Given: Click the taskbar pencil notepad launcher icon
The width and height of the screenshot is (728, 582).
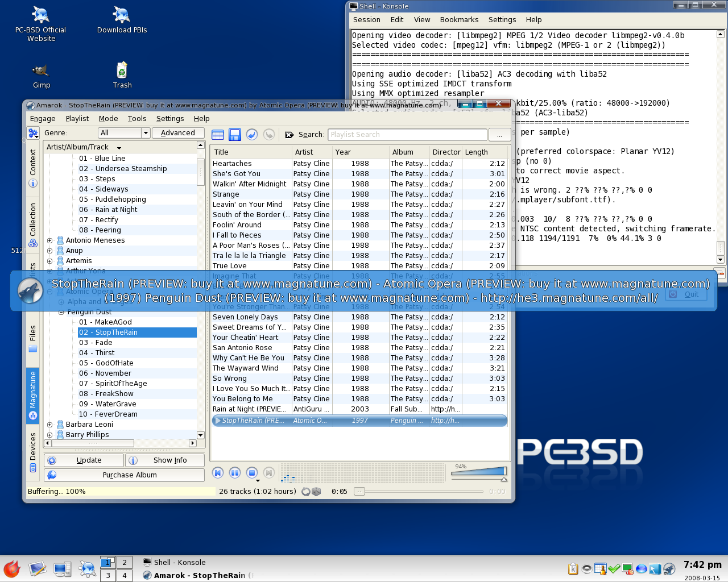Looking at the screenshot, I should coord(38,569).
